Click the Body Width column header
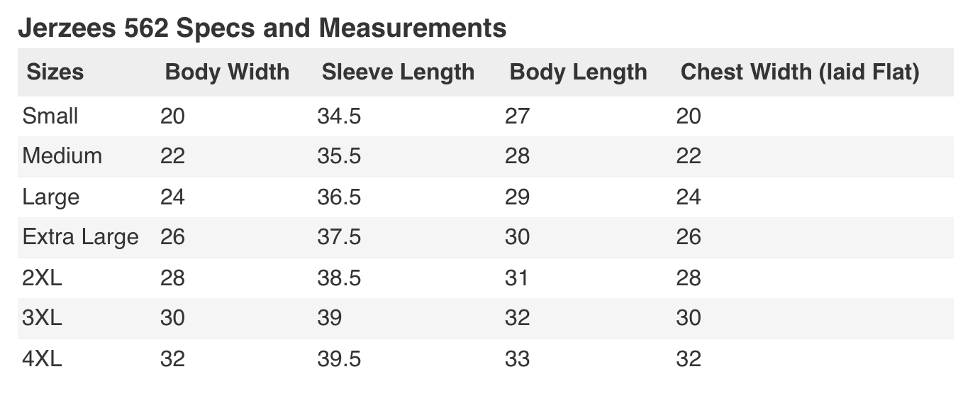The width and height of the screenshot is (980, 406). 227,72
